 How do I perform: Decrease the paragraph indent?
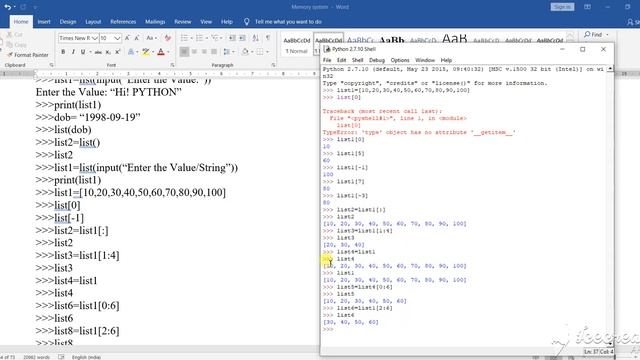pos(232,38)
